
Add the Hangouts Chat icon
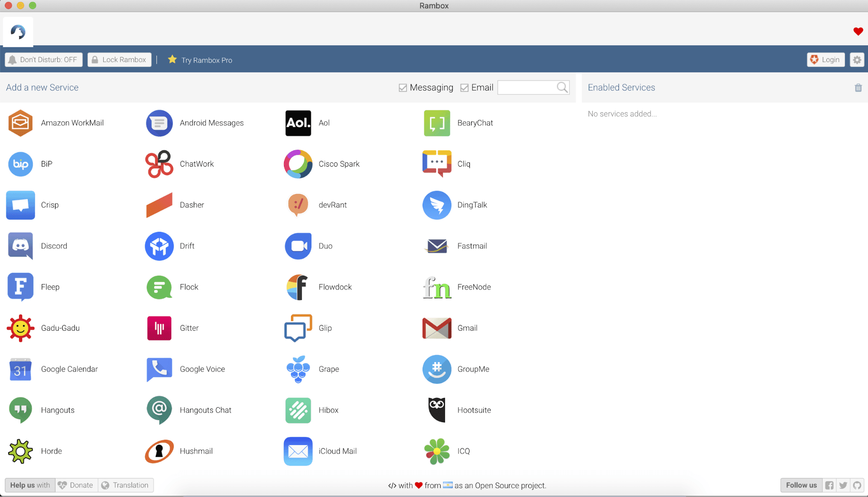(159, 410)
